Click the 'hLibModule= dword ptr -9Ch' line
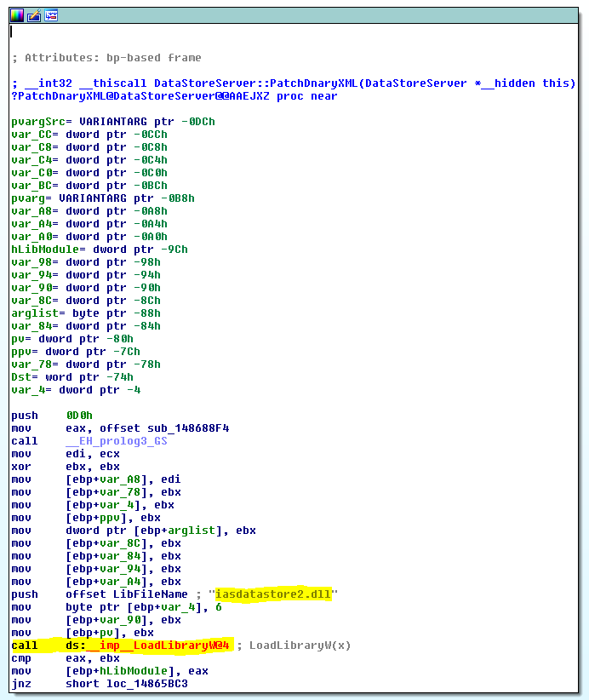The image size is (589, 700). coord(100,250)
